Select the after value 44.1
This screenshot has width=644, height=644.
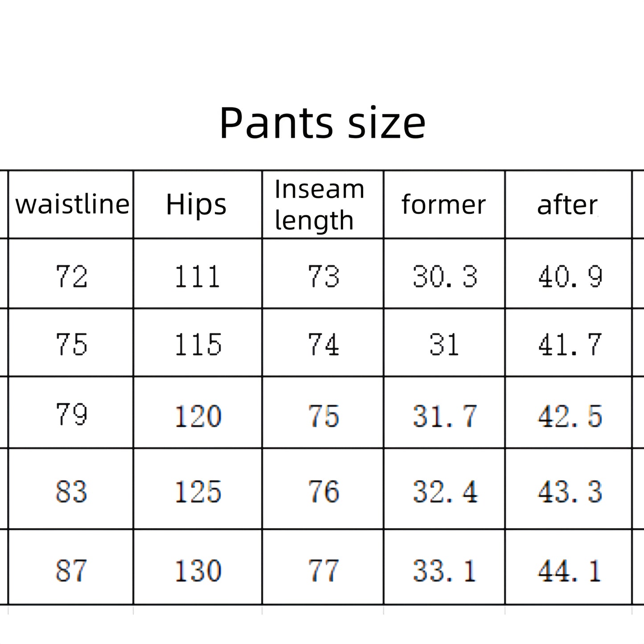[570, 570]
